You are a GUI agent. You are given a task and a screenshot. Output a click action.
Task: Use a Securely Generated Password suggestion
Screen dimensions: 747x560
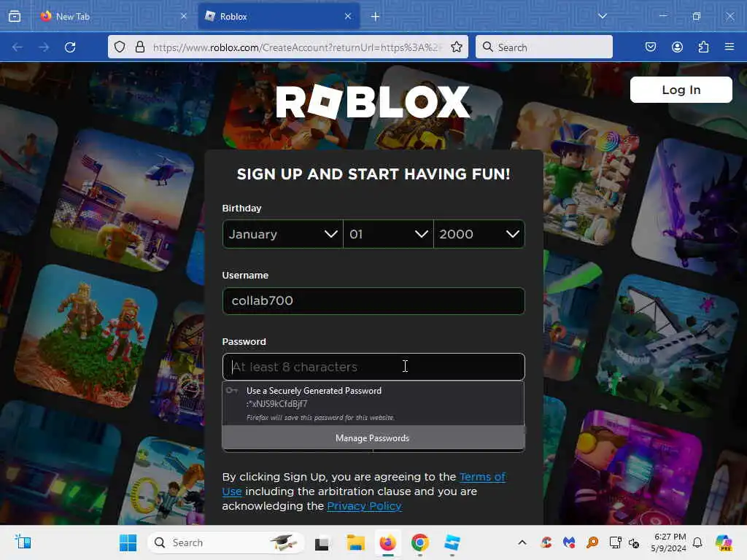[x=373, y=403]
